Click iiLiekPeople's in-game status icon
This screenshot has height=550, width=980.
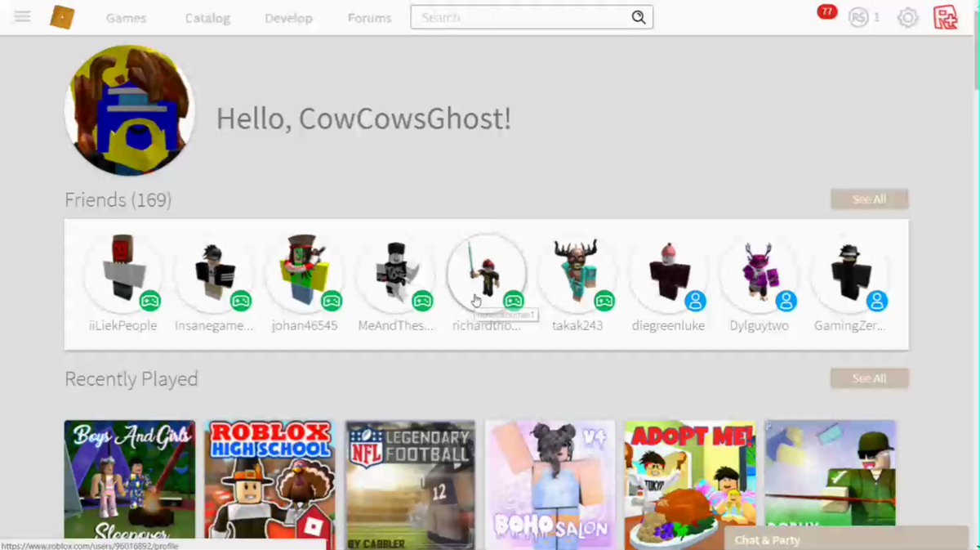(x=149, y=301)
